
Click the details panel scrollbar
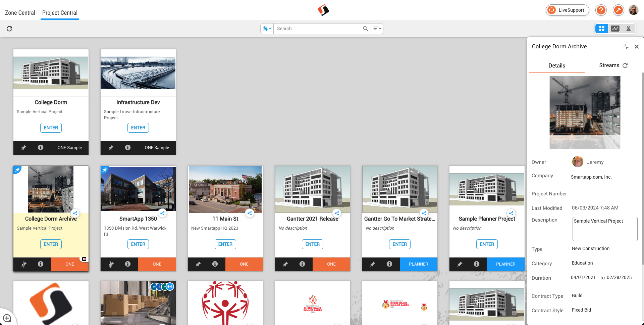(642, 168)
